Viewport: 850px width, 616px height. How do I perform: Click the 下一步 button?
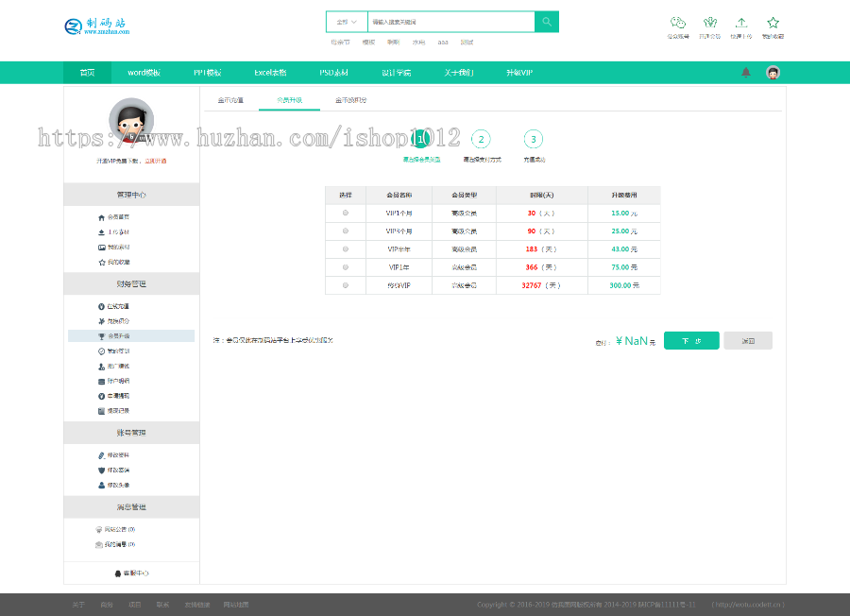pos(690,340)
